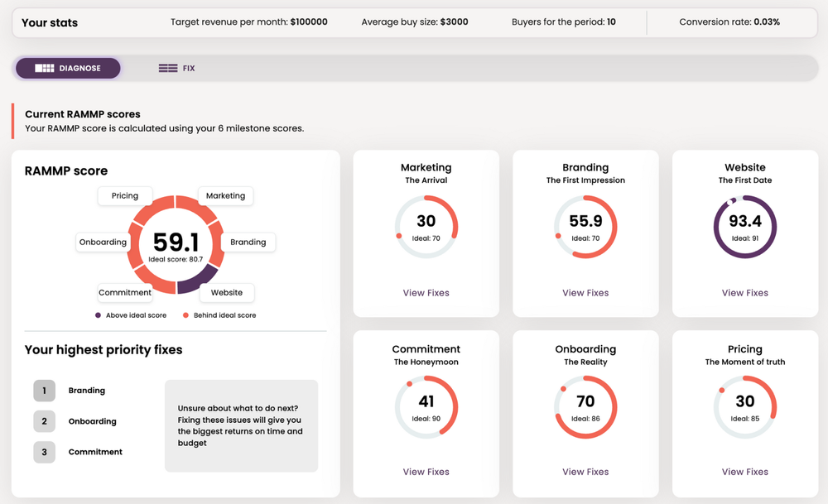Image resolution: width=828 pixels, height=504 pixels.
Task: Select the Marketing label on the RAMMP donut
Action: tap(225, 196)
